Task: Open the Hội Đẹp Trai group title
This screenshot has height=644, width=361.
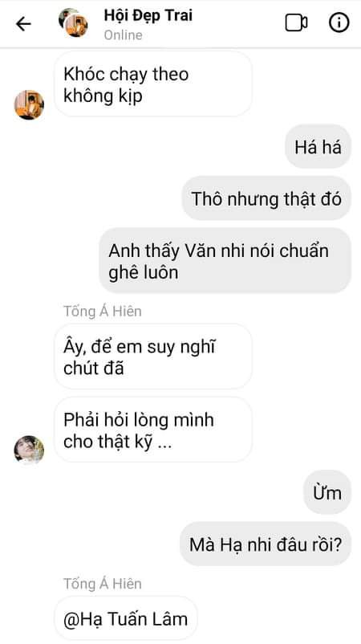Action: pyautogui.click(x=148, y=15)
